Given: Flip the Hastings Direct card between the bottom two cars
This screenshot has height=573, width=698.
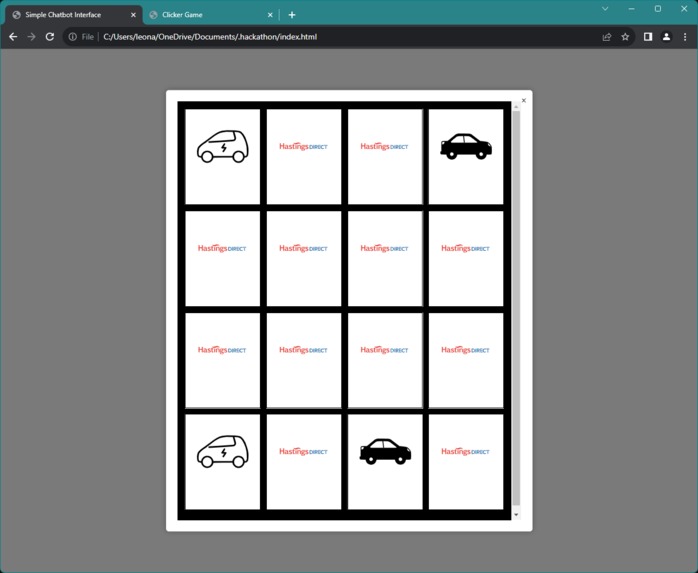Looking at the screenshot, I should (x=304, y=462).
